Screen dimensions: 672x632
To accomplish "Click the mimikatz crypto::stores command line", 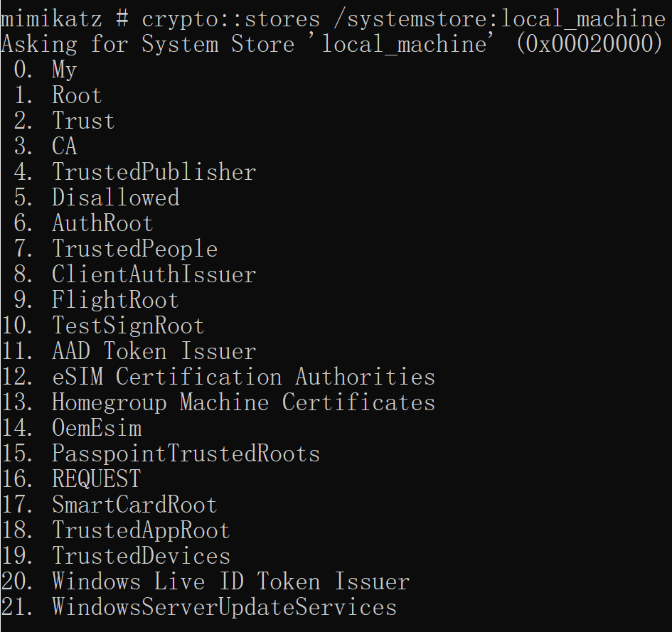I will click(x=333, y=19).
